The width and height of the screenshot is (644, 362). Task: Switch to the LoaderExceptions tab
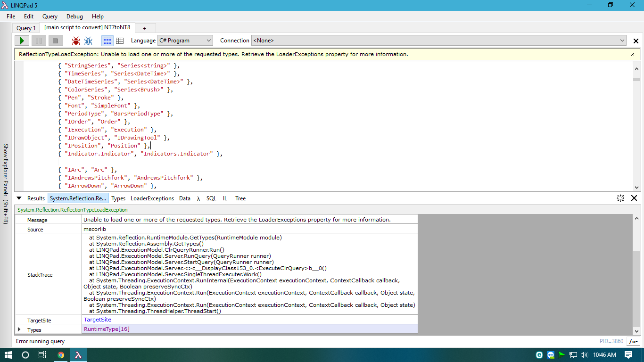pyautogui.click(x=152, y=198)
